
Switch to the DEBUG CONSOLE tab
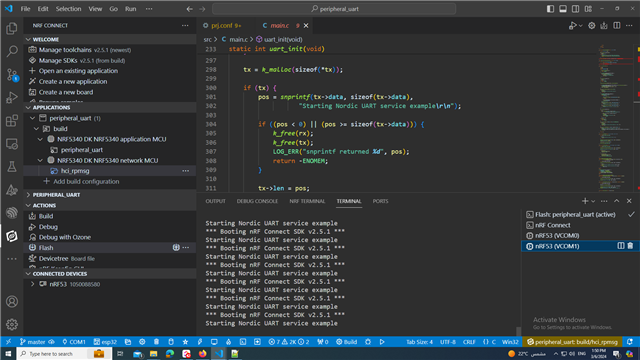point(257,201)
